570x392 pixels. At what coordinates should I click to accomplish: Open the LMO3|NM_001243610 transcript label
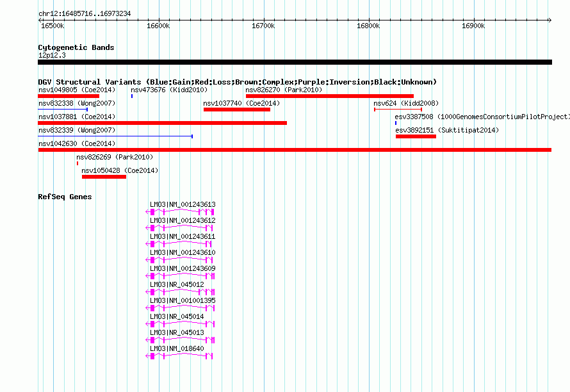click(x=183, y=253)
